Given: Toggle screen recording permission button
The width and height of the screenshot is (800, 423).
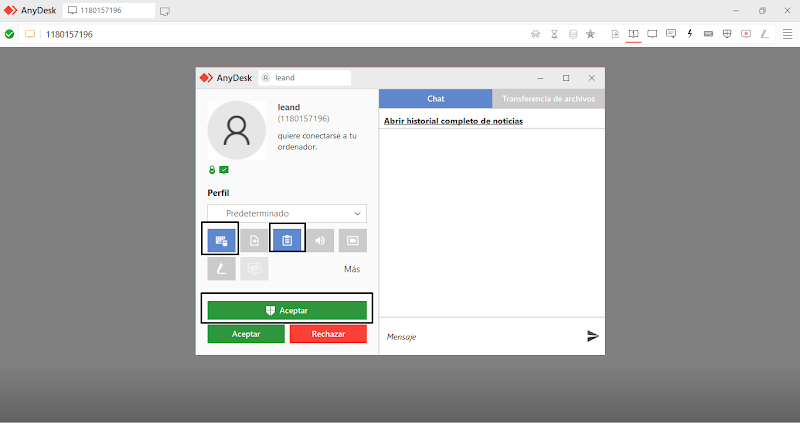Looking at the screenshot, I should (x=353, y=240).
